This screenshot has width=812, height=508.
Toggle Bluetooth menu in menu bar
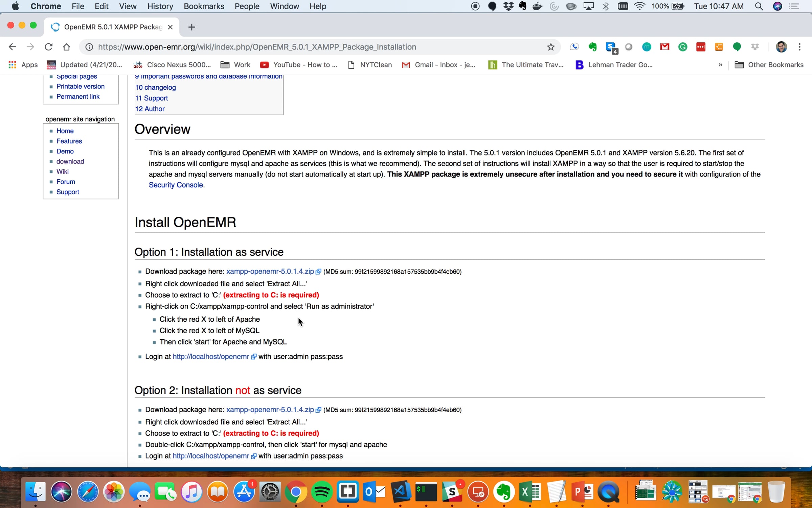pyautogui.click(x=606, y=6)
